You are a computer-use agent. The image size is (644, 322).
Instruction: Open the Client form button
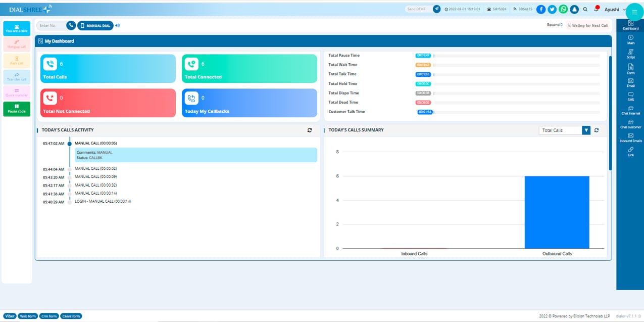pyautogui.click(x=71, y=316)
